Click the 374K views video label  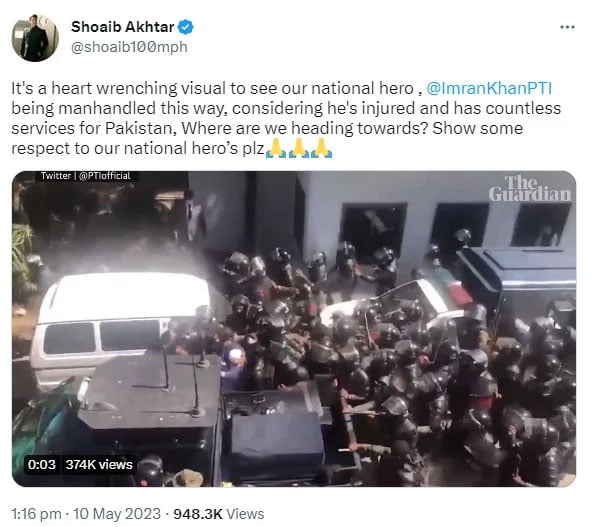click(x=99, y=464)
